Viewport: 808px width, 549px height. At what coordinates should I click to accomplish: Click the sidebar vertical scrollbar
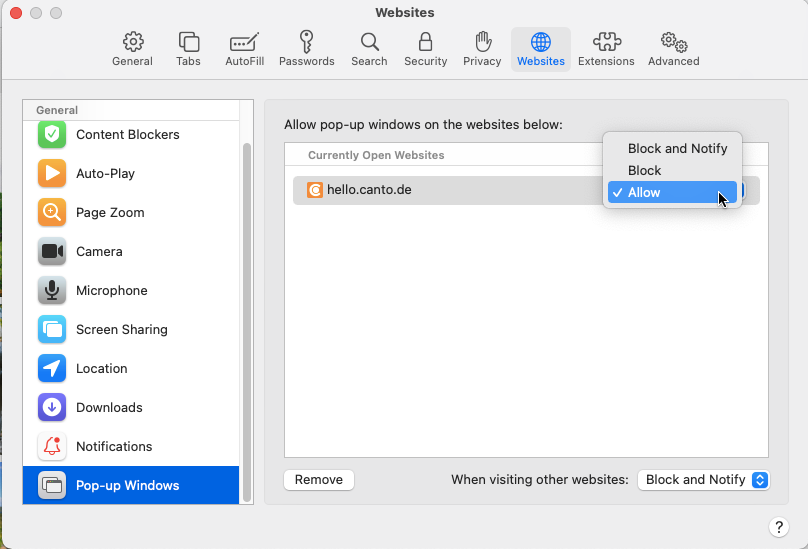click(247, 322)
